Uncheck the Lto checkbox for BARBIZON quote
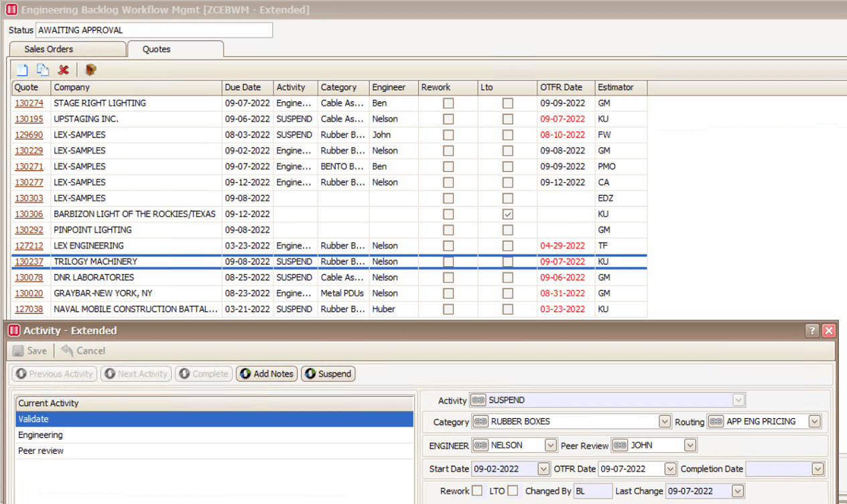 [x=507, y=213]
